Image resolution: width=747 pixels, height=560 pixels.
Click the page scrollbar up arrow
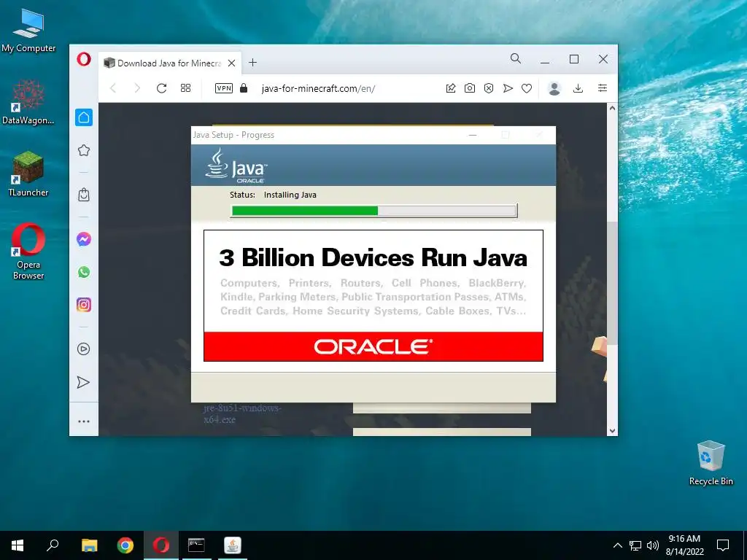coord(612,108)
